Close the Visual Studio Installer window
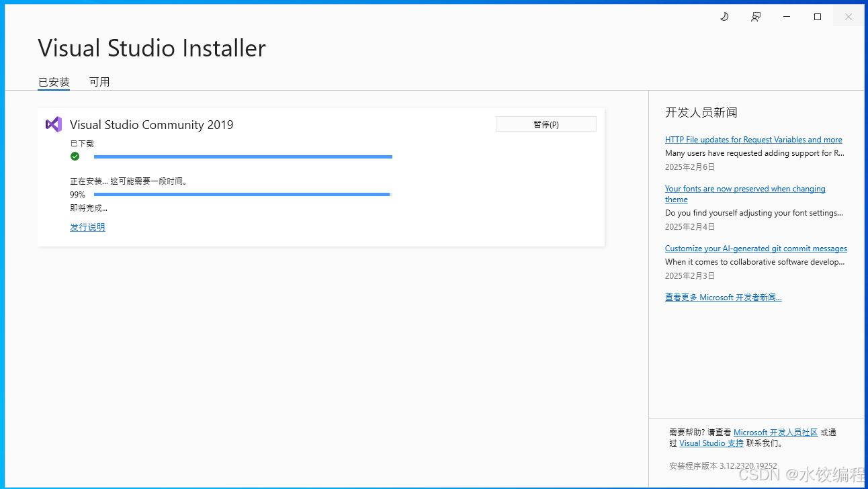Screen dimensions: 868x489 849,17
